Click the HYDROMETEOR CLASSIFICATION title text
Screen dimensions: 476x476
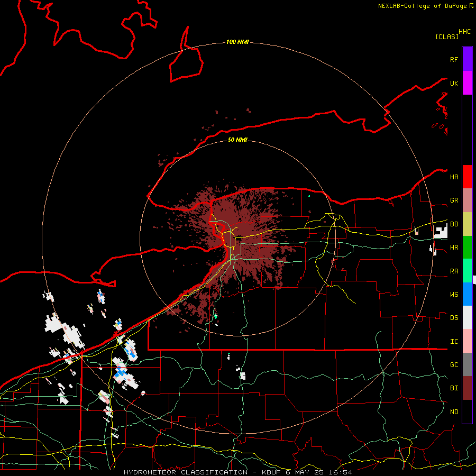(186, 472)
